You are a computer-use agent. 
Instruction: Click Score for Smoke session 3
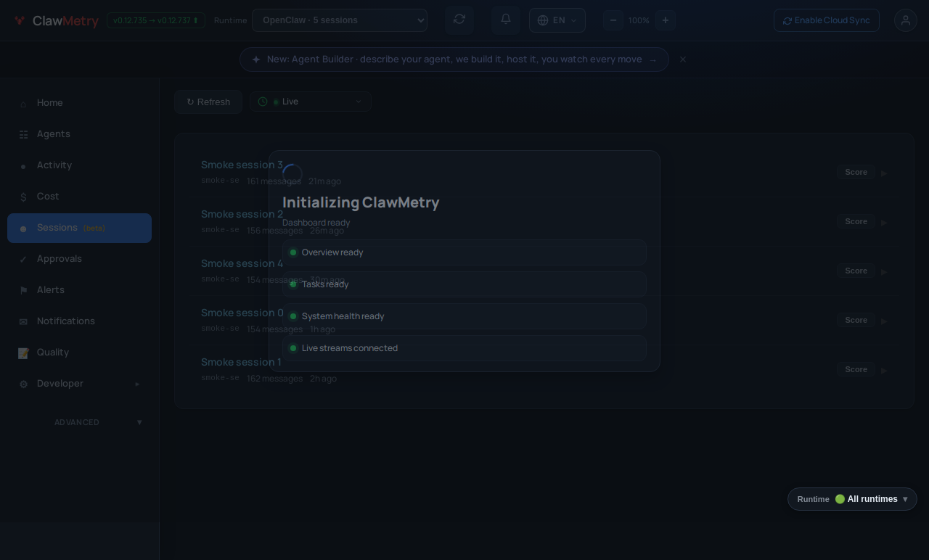[x=856, y=172]
